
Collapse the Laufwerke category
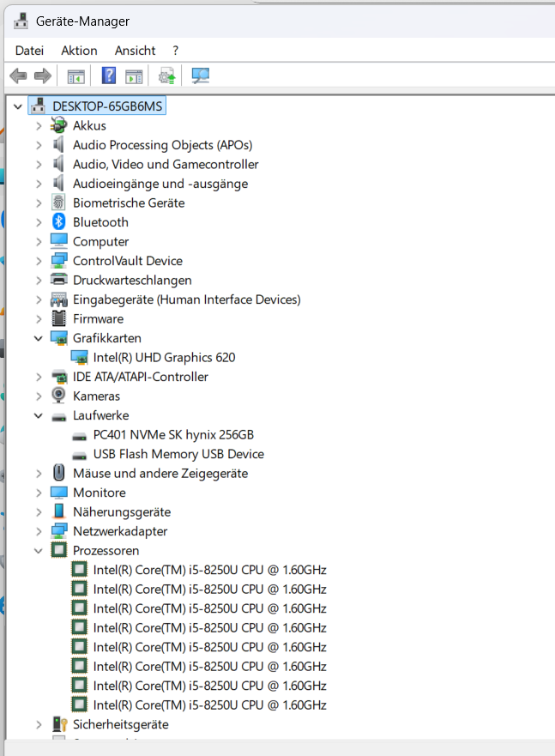[x=39, y=415]
